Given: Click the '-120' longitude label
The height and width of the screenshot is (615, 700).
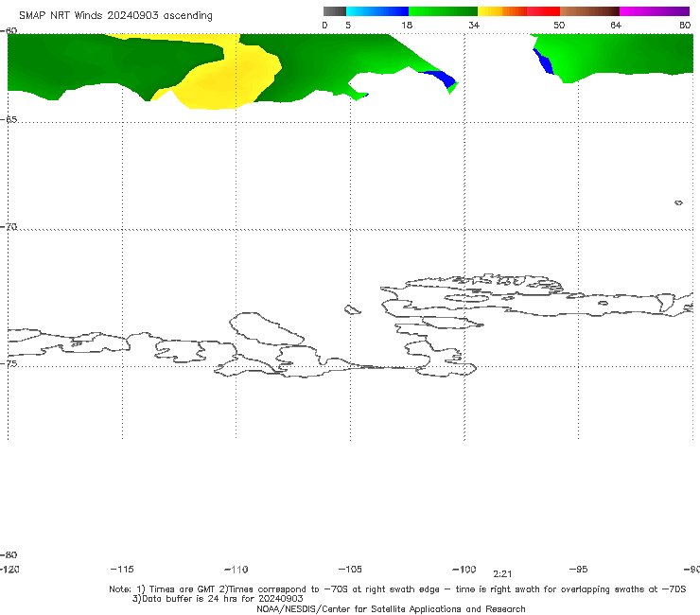Looking at the screenshot, I should [x=9, y=570].
